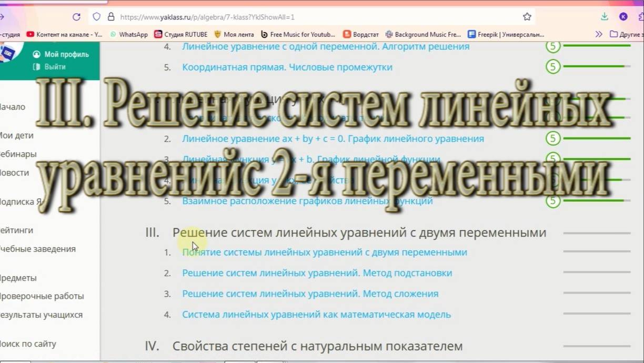Open Мои дети in the sidebar
The image size is (644, 363).
point(16,135)
